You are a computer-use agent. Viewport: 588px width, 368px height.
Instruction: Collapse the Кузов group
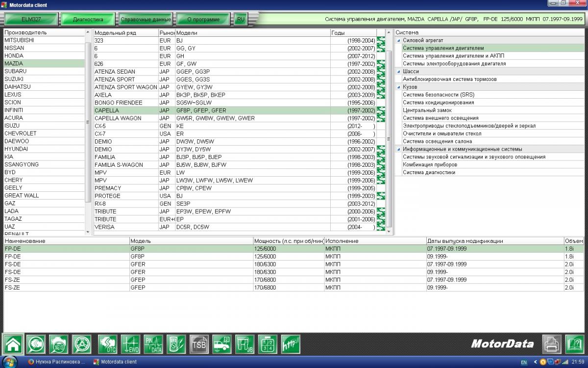(x=398, y=87)
